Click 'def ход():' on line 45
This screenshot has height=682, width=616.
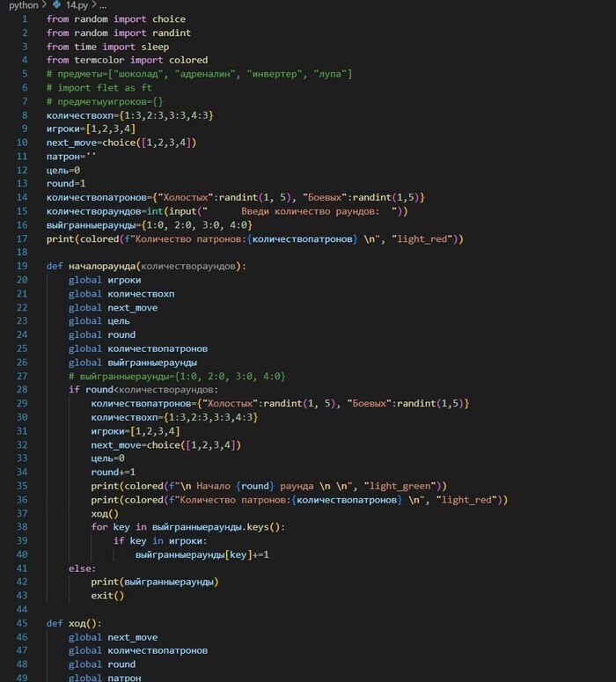tap(74, 623)
